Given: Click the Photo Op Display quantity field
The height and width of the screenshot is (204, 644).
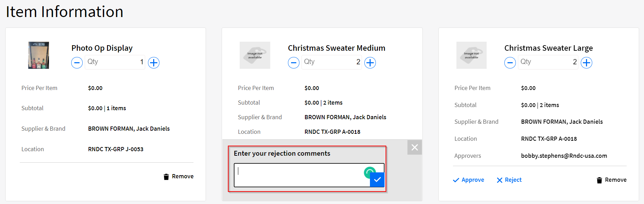Looking at the screenshot, I should click(115, 62).
